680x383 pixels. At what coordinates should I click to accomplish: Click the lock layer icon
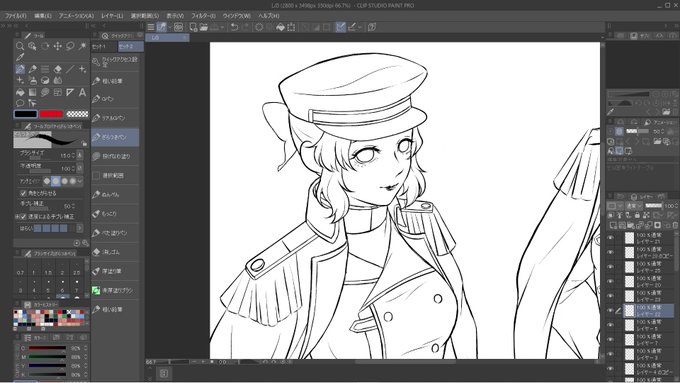(637, 215)
